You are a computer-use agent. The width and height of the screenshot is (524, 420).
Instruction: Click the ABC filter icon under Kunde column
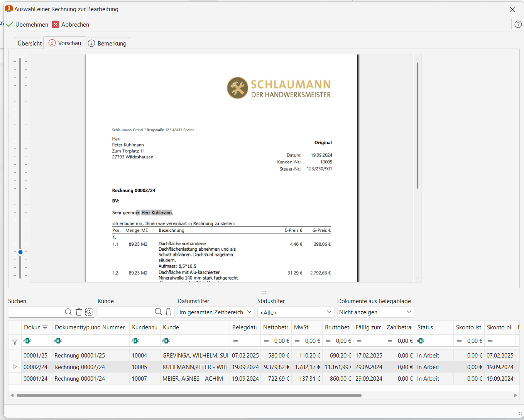[x=166, y=341]
